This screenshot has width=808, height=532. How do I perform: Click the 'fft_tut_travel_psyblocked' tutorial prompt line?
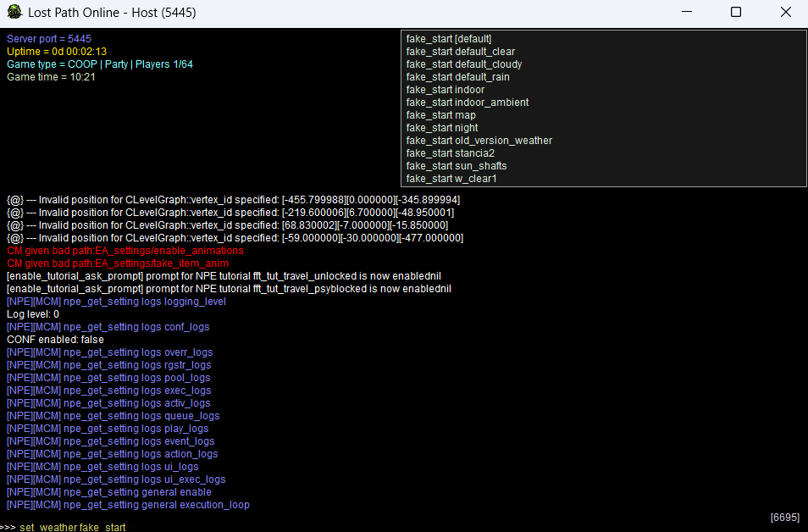click(229, 289)
